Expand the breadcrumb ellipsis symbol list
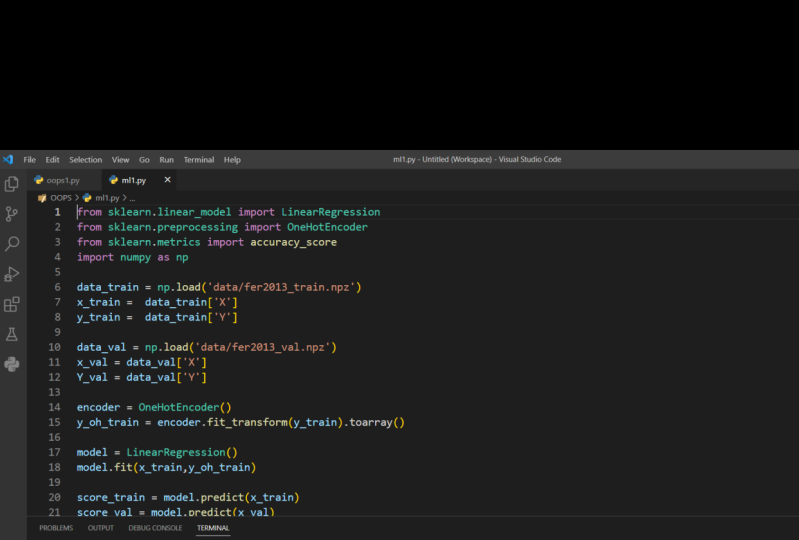Image resolution: width=799 pixels, height=540 pixels. click(132, 198)
